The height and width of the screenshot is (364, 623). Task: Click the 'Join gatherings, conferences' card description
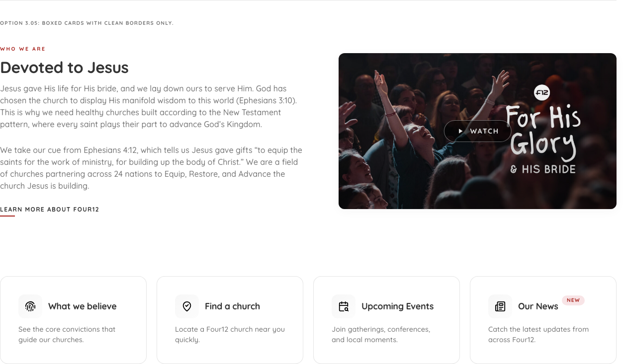(381, 335)
